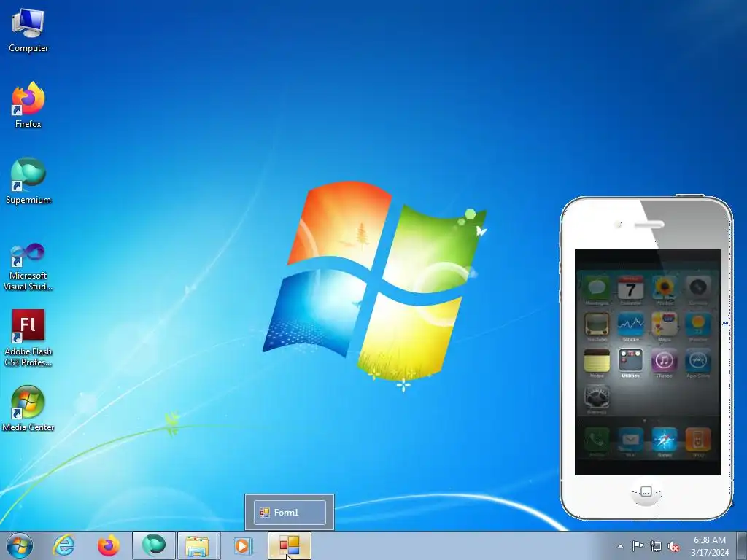Open Windows Explorer from the taskbar

tap(197, 545)
